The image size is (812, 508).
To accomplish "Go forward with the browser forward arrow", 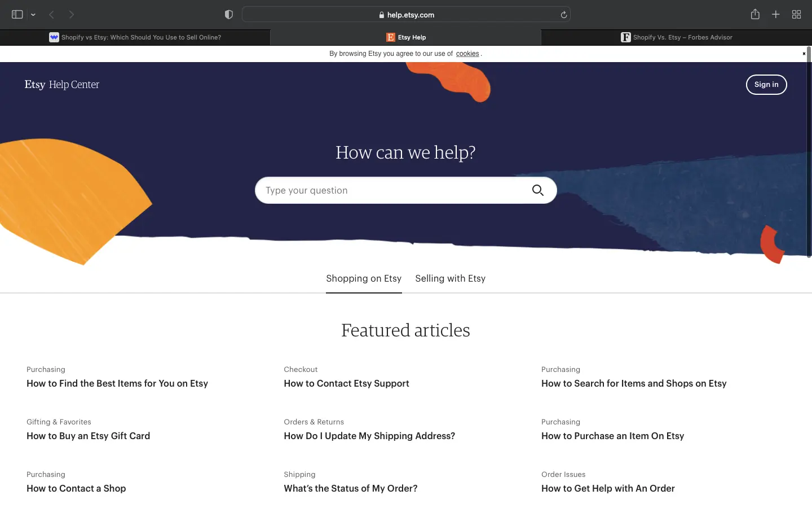I will tap(72, 15).
